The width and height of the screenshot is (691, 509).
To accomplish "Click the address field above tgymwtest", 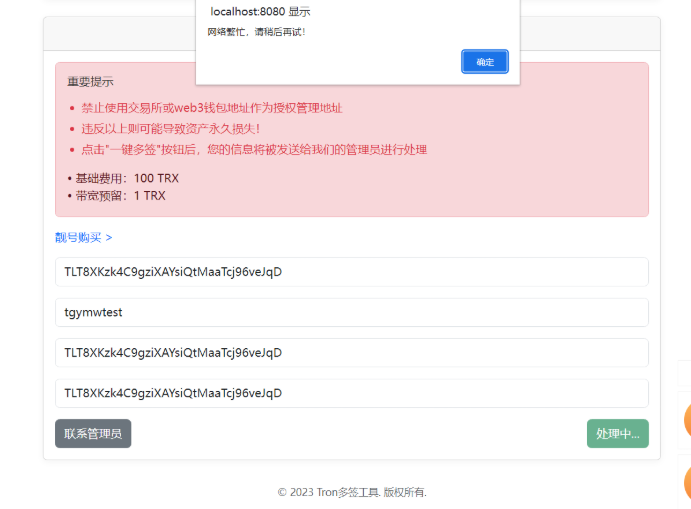I will [x=351, y=271].
